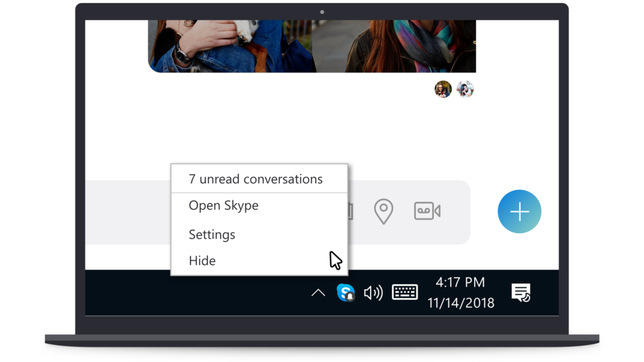Click the icon partly hidden behind the menu
The width and height of the screenshot is (644, 362).
(350, 211)
